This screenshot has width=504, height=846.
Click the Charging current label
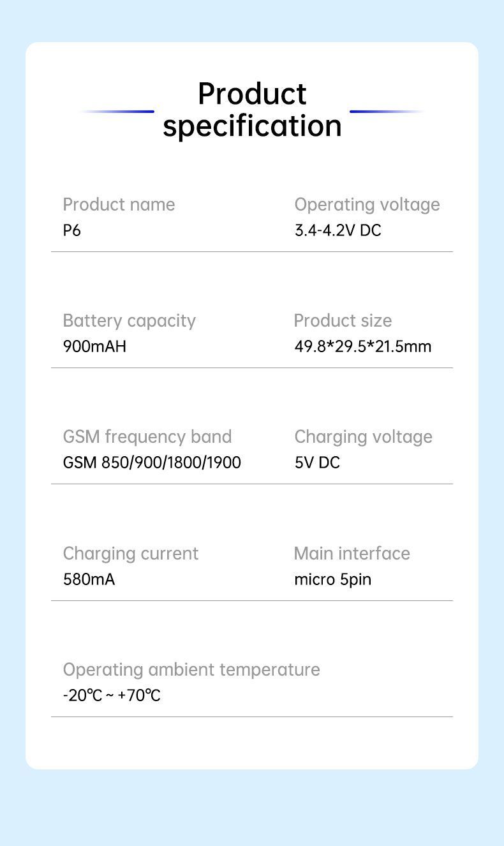pyautogui.click(x=130, y=553)
